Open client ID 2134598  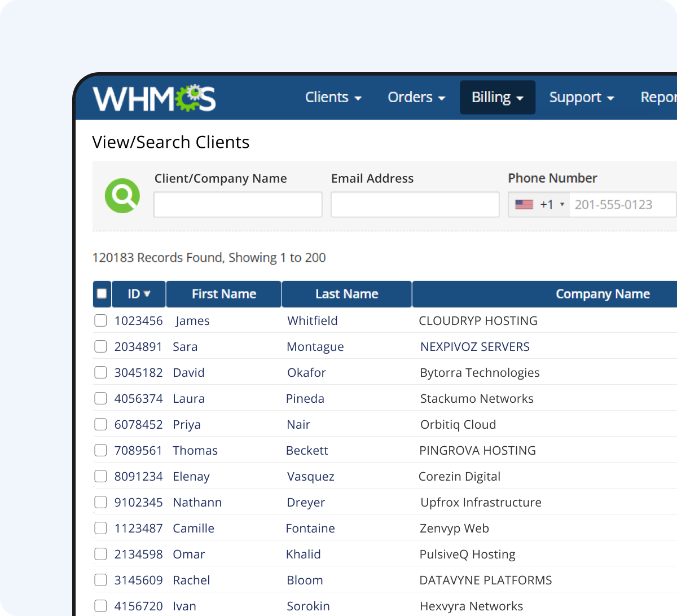click(x=138, y=554)
